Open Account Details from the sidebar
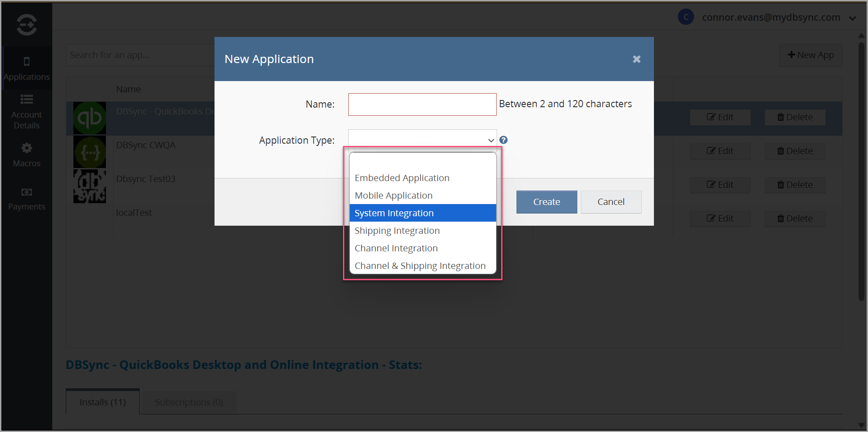The height and width of the screenshot is (432, 868). tap(27, 111)
